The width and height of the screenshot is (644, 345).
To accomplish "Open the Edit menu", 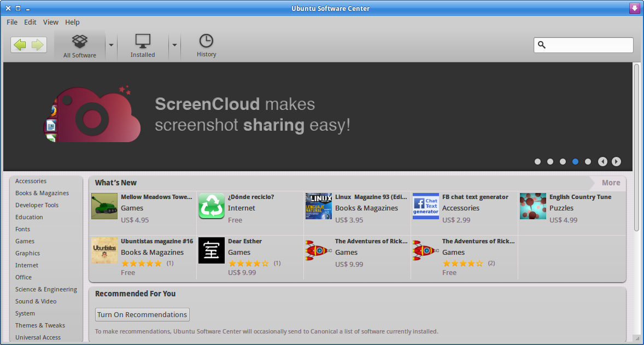I will tap(30, 22).
